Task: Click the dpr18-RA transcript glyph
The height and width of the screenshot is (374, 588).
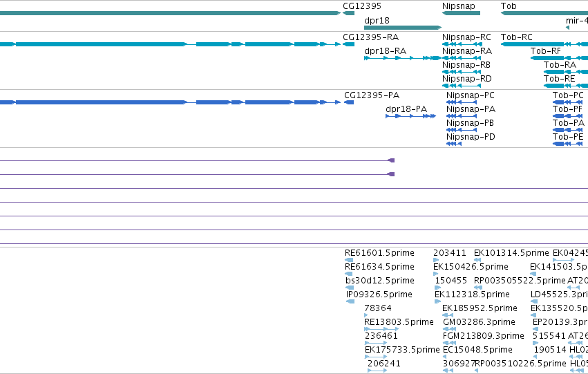Action: pos(403,58)
